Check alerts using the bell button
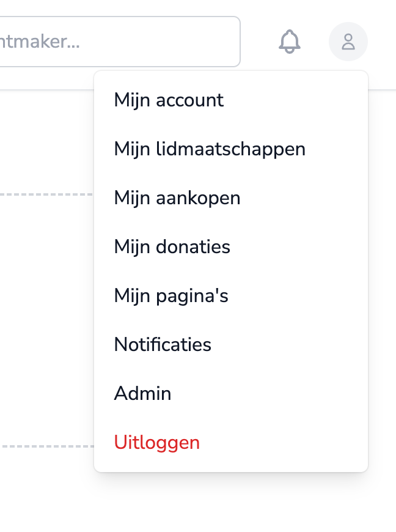 (x=290, y=42)
